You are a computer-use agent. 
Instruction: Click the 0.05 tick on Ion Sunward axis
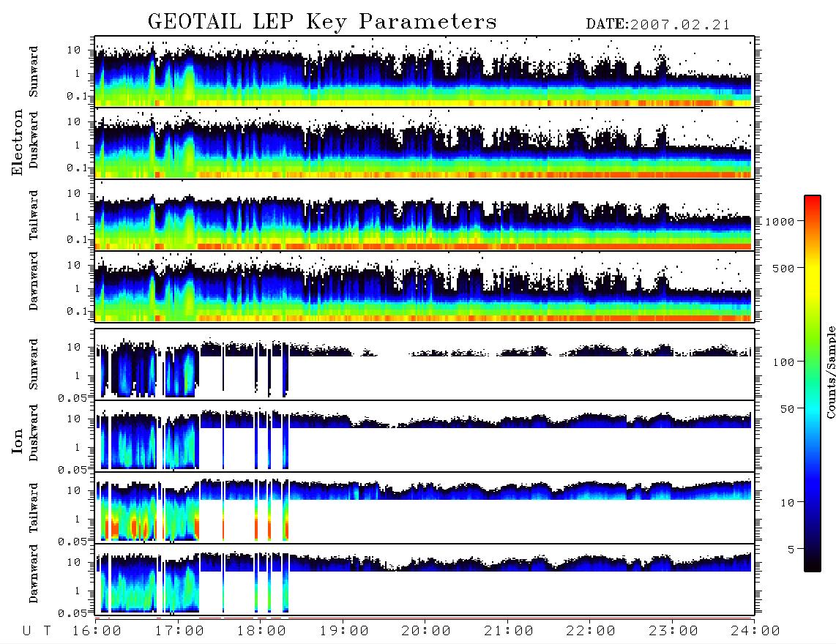point(72,397)
